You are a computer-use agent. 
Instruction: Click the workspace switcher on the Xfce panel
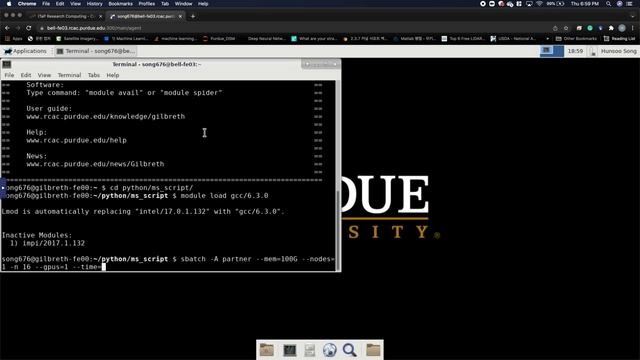(551, 51)
